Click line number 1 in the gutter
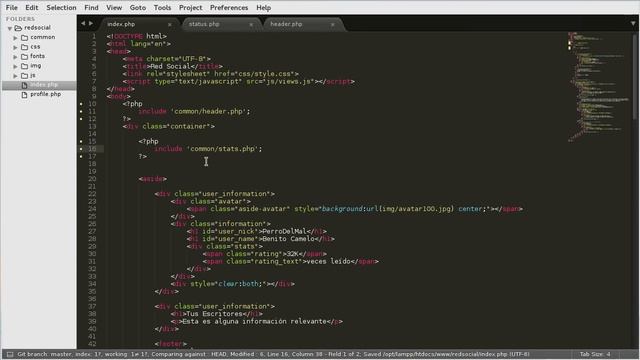The image size is (640, 360). point(94,36)
